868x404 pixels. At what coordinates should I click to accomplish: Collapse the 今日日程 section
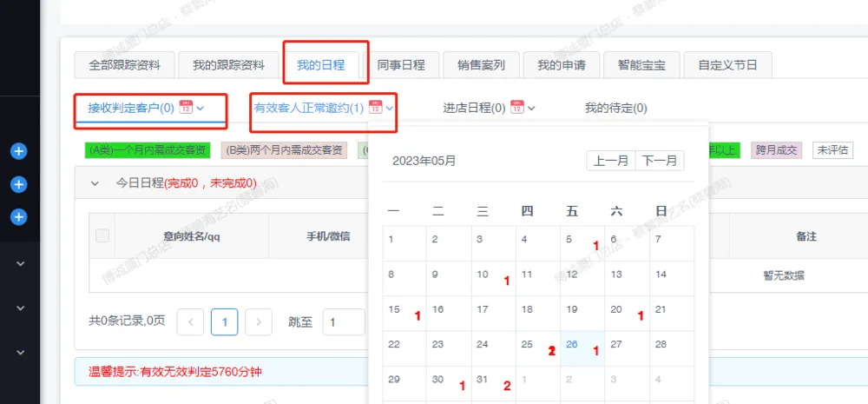click(94, 183)
